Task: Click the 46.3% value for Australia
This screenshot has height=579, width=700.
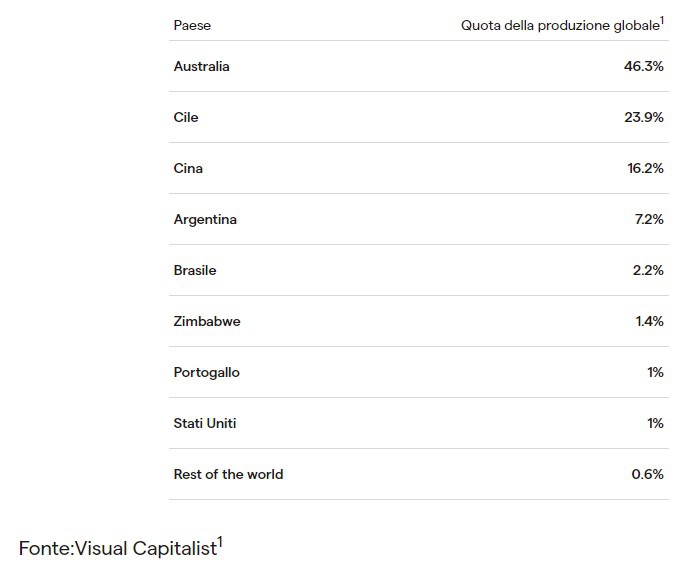Action: (x=643, y=67)
